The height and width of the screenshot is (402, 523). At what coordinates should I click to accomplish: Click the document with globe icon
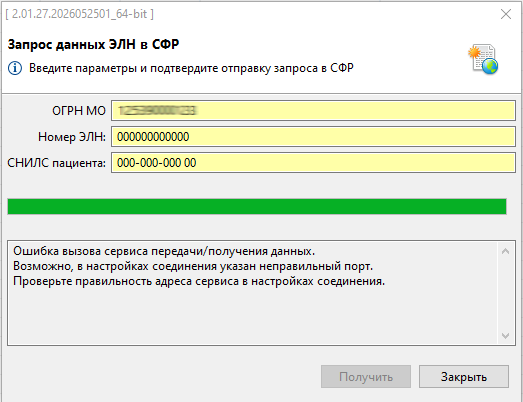pyautogui.click(x=483, y=59)
